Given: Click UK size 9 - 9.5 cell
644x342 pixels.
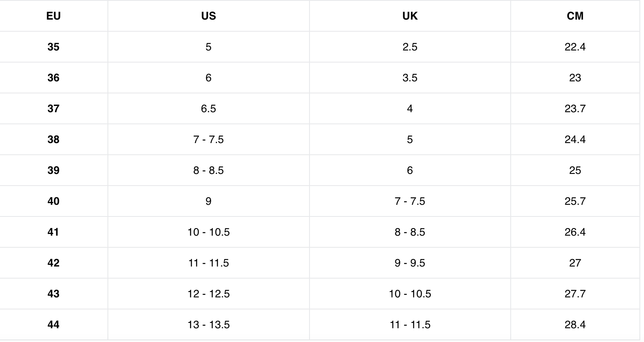Looking at the screenshot, I should point(410,263).
